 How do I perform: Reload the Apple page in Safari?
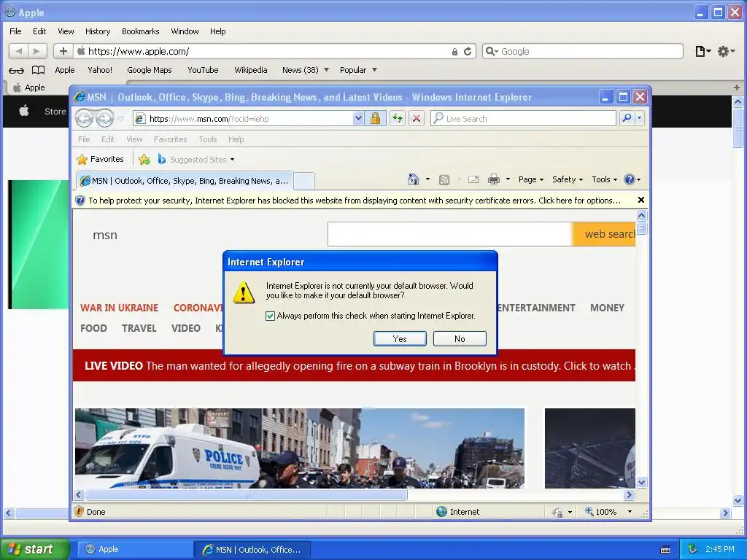[x=468, y=51]
